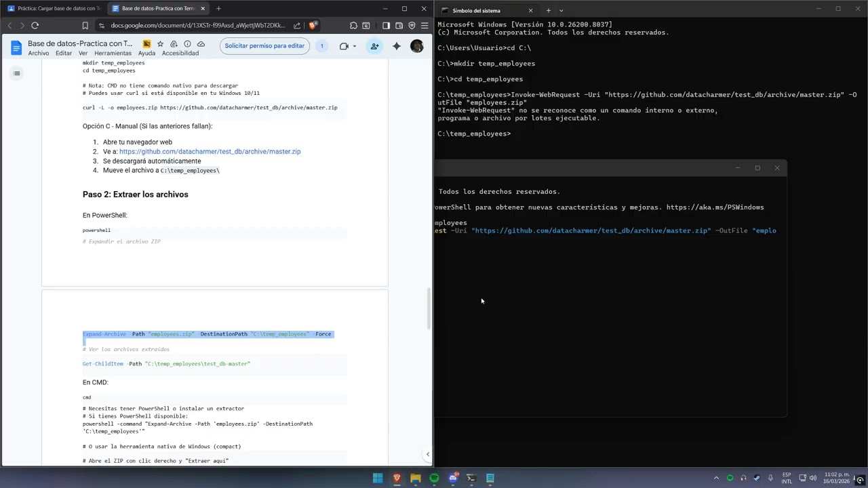Open the Ver menu
This screenshot has width=868, height=488.
[x=83, y=53]
